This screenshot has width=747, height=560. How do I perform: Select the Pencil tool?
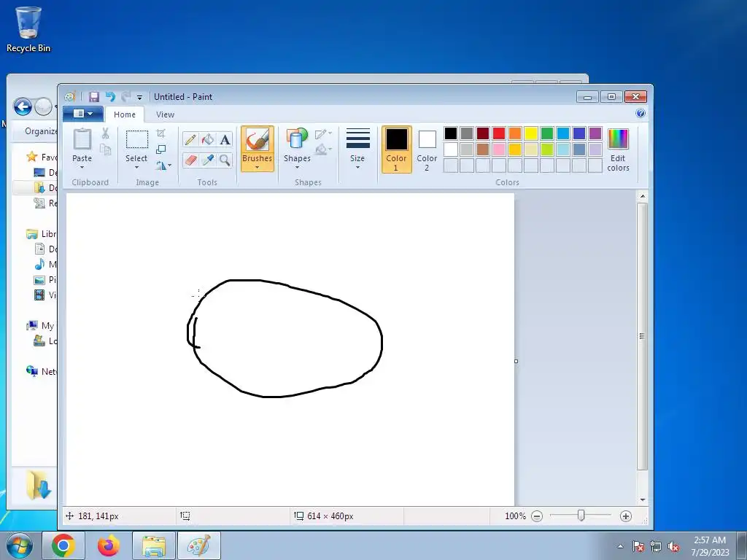tap(190, 139)
